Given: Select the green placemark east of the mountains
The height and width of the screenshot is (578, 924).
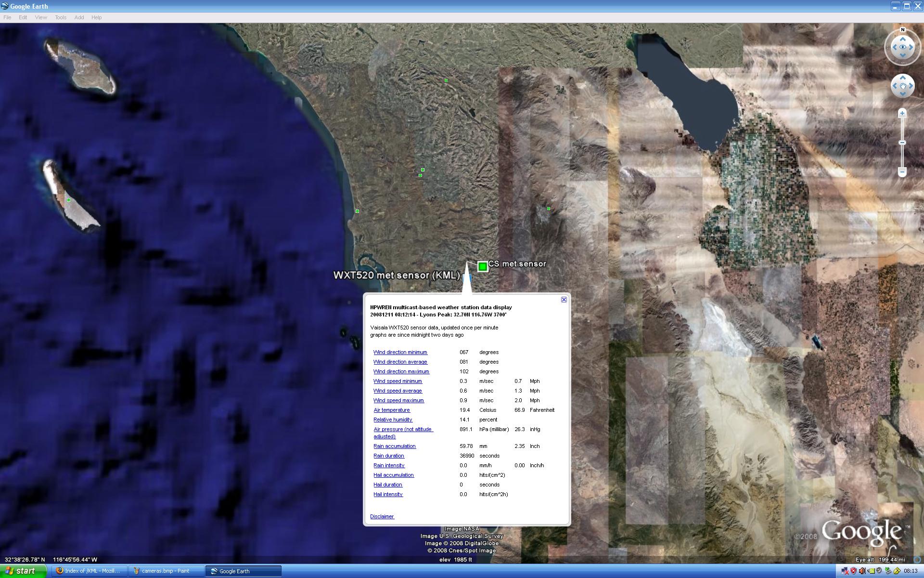Looking at the screenshot, I should pyautogui.click(x=549, y=209).
